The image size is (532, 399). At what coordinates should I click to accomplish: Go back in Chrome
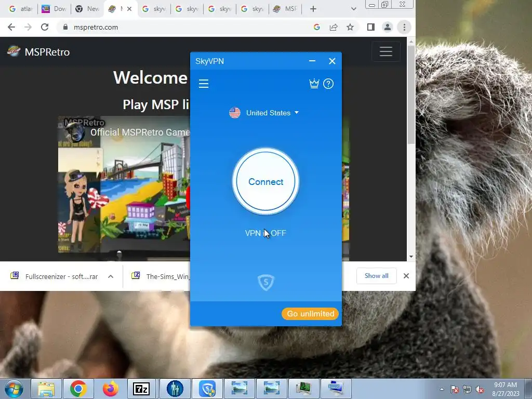pos(11,27)
